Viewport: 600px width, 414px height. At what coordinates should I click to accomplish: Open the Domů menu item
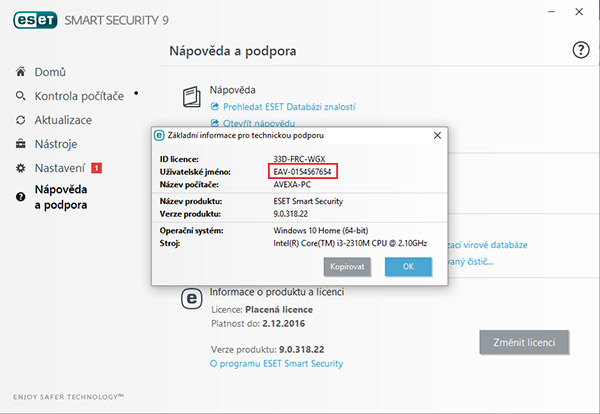50,72
